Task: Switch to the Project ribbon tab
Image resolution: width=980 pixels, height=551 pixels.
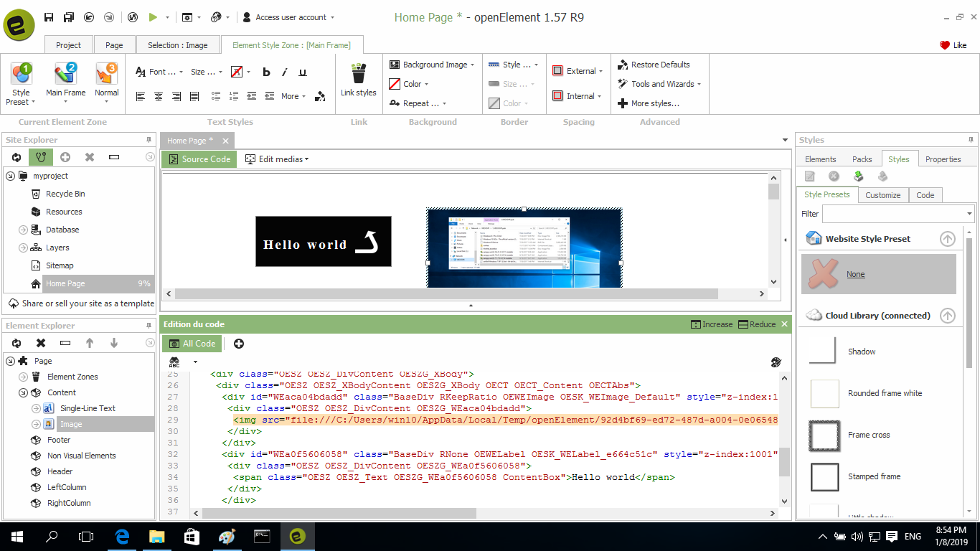Action: click(x=68, y=45)
